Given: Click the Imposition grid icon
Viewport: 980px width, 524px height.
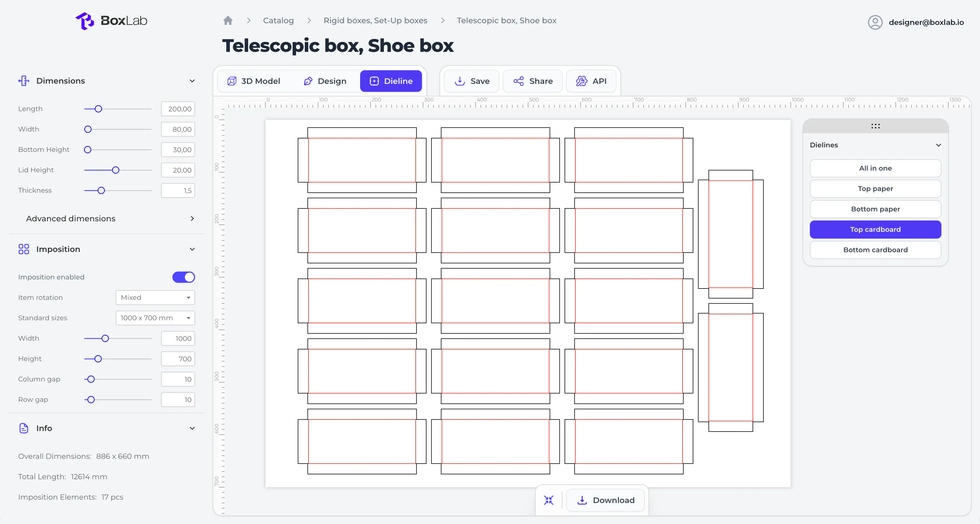Looking at the screenshot, I should (x=24, y=249).
